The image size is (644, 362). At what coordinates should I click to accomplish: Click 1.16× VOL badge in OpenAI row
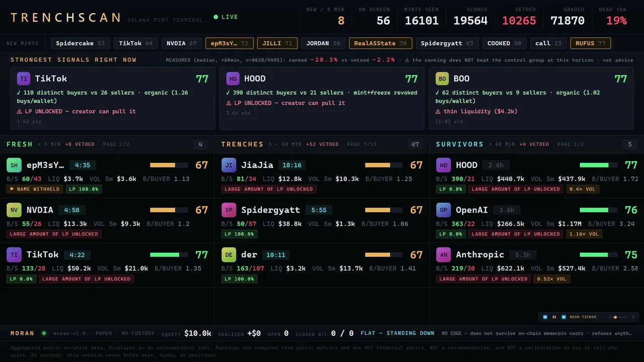click(584, 234)
